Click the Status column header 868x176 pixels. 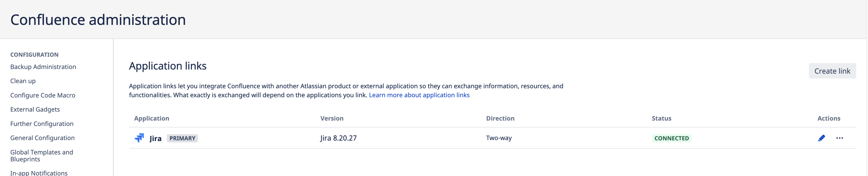click(x=661, y=119)
